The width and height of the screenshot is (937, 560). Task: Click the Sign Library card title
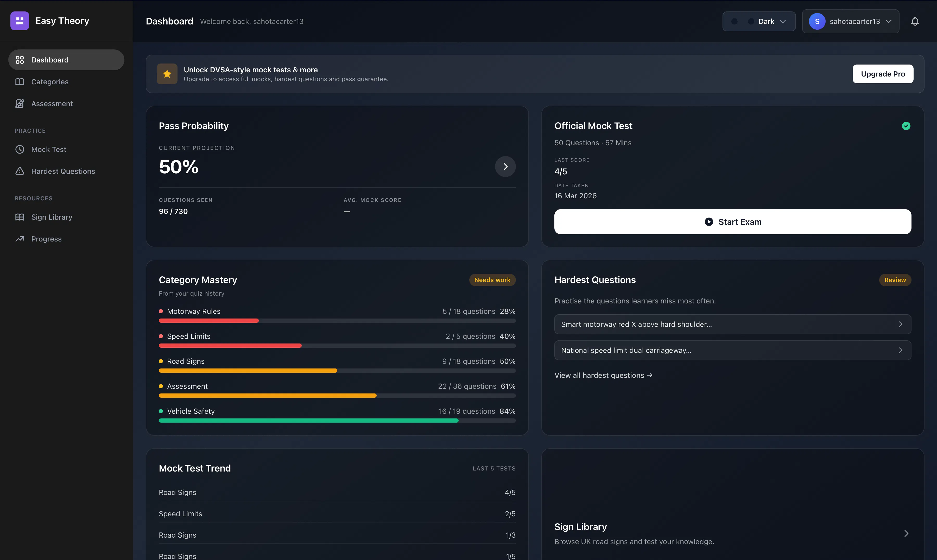click(580, 527)
